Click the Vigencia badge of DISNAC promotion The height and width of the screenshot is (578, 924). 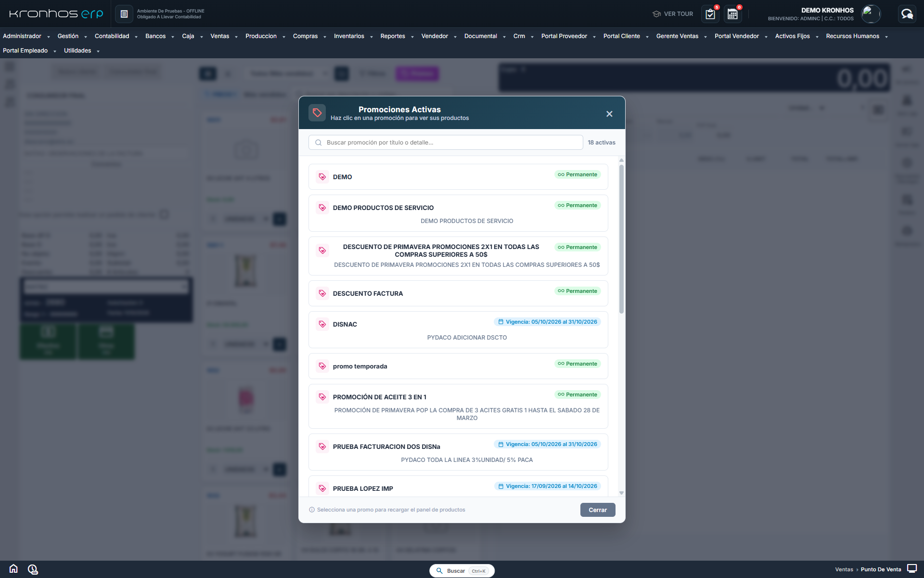547,322
